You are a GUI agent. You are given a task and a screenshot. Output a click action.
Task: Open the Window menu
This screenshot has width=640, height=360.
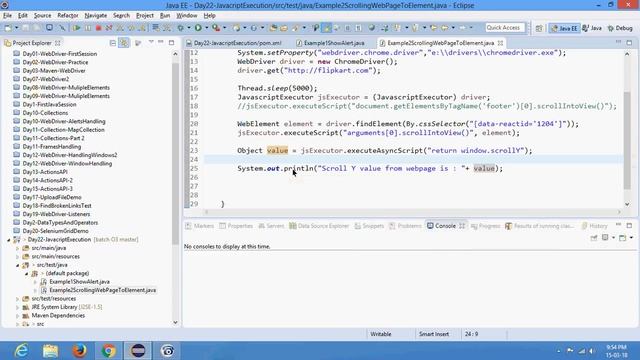pyautogui.click(x=187, y=16)
